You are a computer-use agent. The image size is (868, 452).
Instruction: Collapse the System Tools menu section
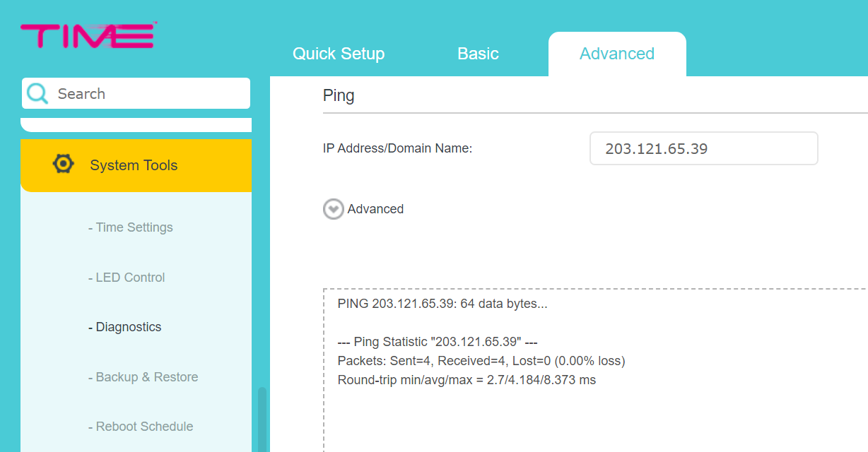click(x=136, y=165)
